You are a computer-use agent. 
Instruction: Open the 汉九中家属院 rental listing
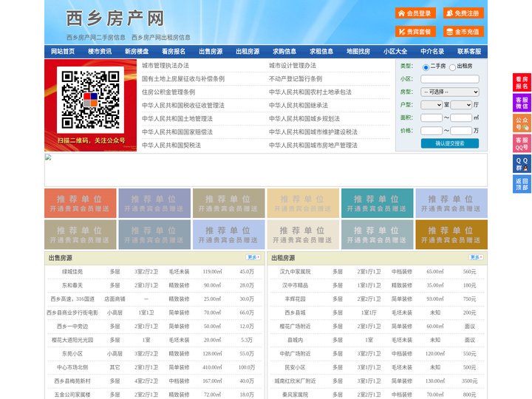(x=295, y=272)
